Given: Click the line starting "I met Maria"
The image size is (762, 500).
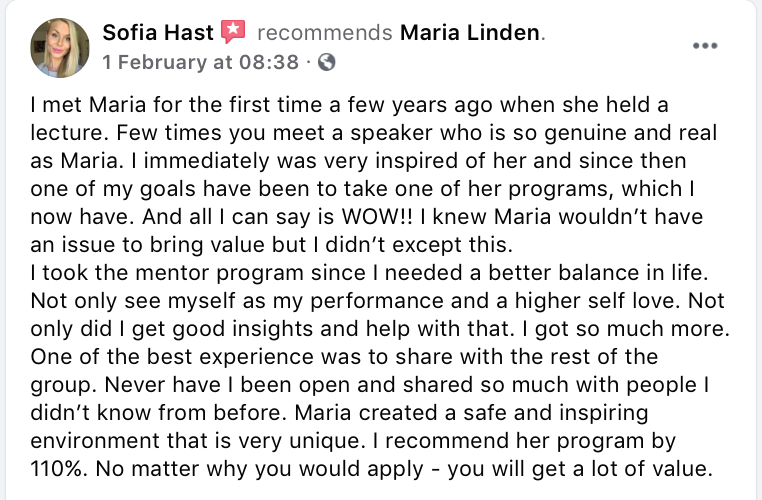Looking at the screenshot, I should (x=350, y=105).
